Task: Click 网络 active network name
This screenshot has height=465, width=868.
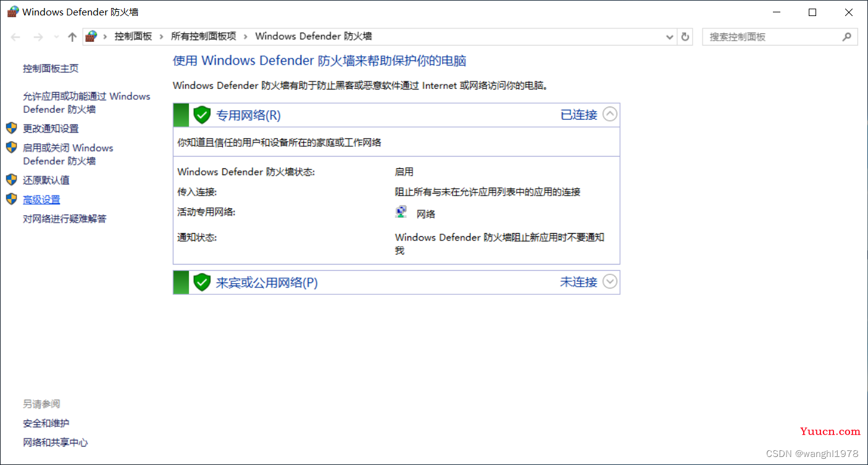Action: (426, 214)
